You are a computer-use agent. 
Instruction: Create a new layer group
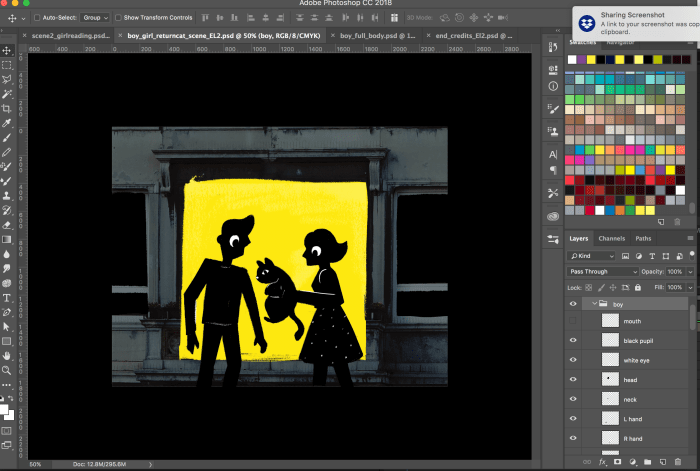648,462
